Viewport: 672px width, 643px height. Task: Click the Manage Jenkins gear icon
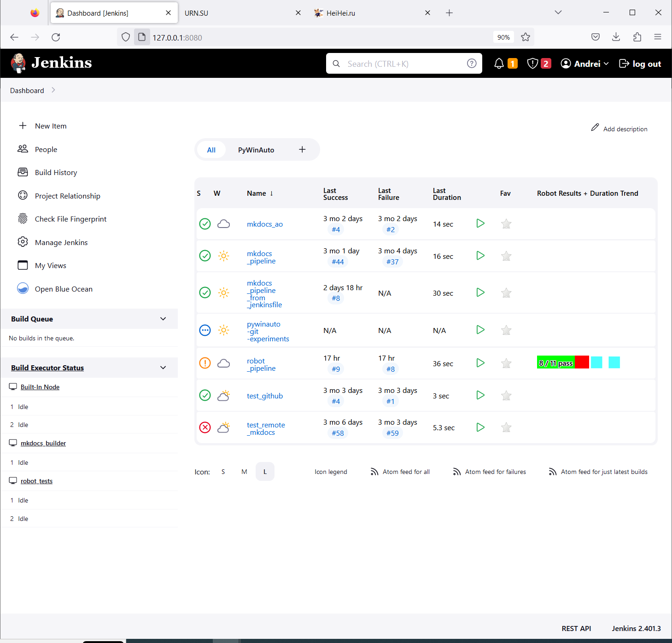point(23,242)
